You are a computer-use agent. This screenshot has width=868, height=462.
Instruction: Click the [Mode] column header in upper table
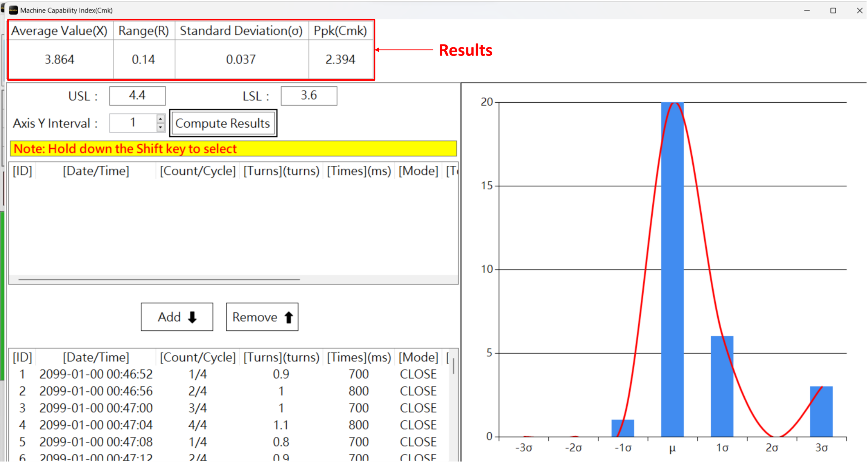point(418,171)
